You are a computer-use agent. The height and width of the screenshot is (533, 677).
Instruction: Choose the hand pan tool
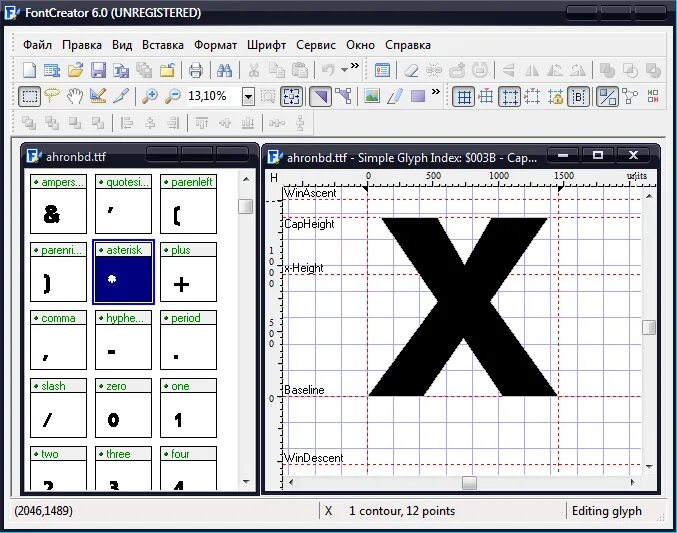(x=75, y=96)
